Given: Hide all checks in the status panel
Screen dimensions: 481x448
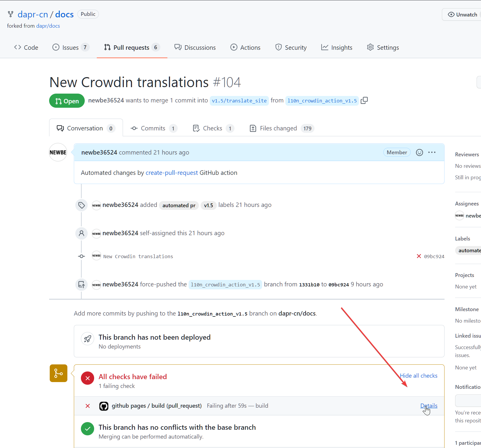Looking at the screenshot, I should tap(418, 376).
